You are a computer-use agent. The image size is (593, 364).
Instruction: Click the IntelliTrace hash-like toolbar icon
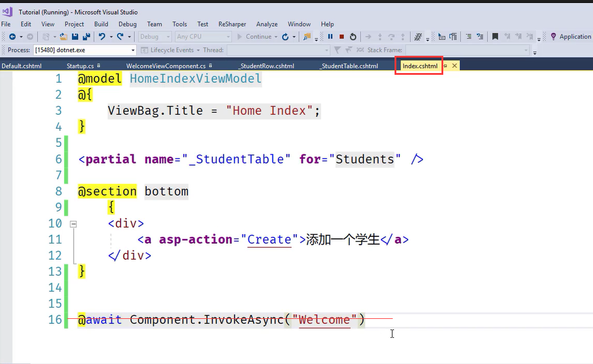tap(418, 37)
